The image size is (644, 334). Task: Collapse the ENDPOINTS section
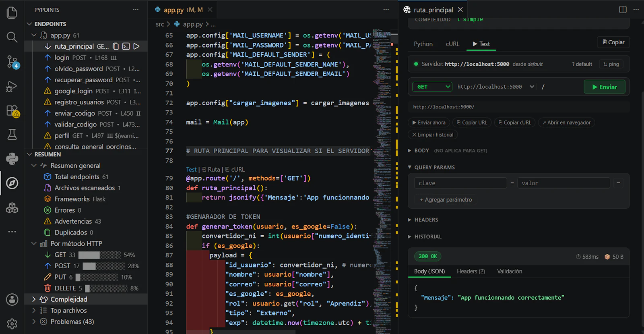pyautogui.click(x=29, y=24)
